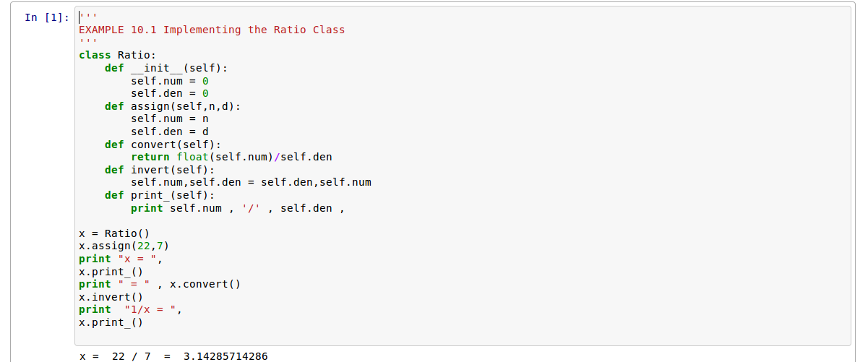The image size is (868, 362).
Task: Click the self.num,self.den swap assignment line
Action: 251,182
